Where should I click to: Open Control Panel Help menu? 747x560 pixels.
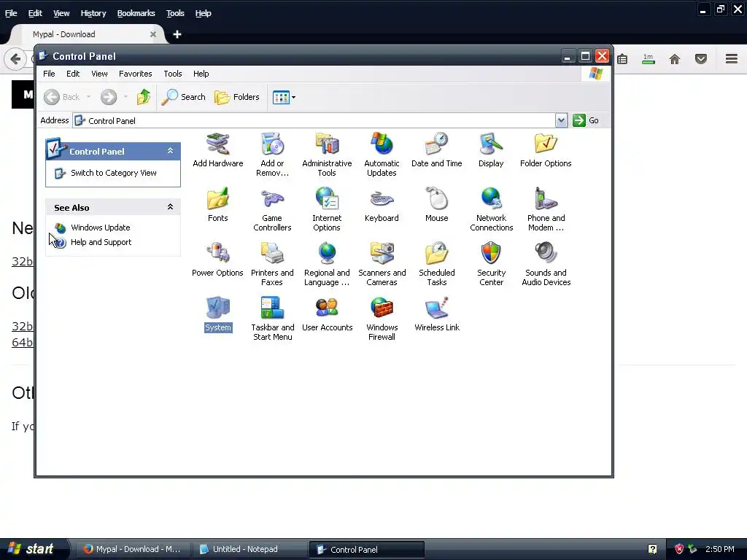(x=201, y=74)
